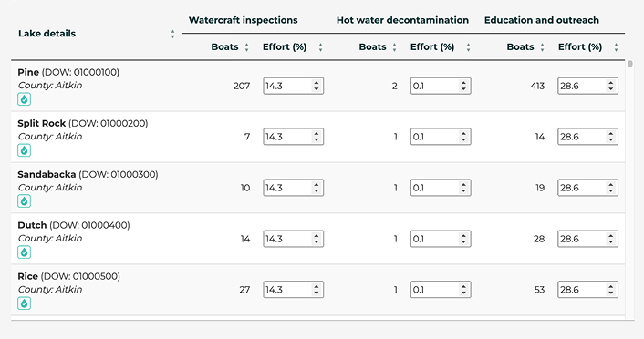Image resolution: width=644 pixels, height=339 pixels.
Task: Click the water drop icon under Dutch lake
Action: point(25,252)
